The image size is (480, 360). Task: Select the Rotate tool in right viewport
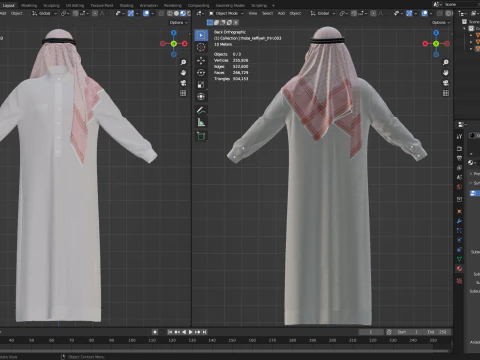201,72
